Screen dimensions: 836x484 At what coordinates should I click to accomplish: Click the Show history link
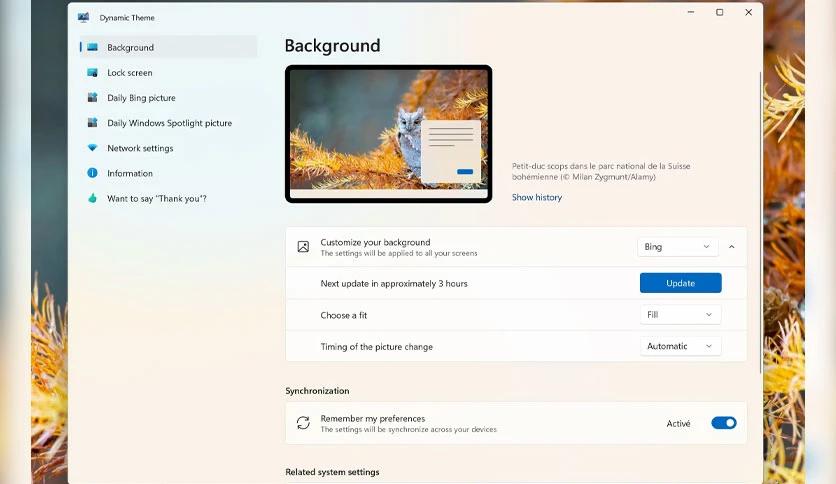coord(537,197)
